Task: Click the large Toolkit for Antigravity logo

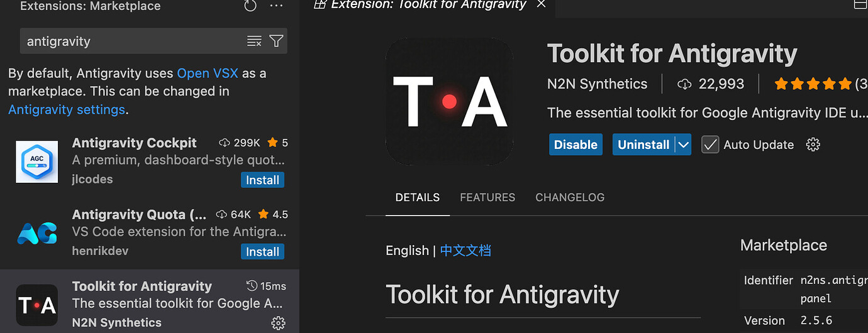Action: click(x=450, y=101)
